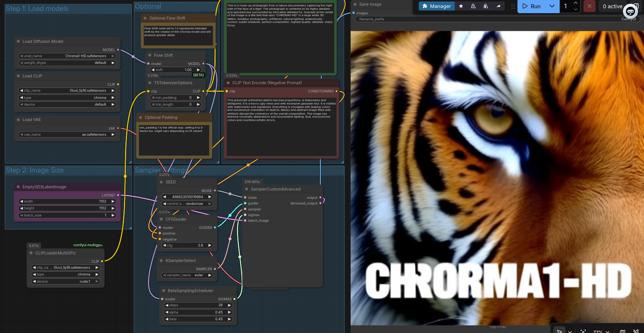Click the share arrow icon in toolbar
This screenshot has width=644, height=333.
tap(498, 6)
